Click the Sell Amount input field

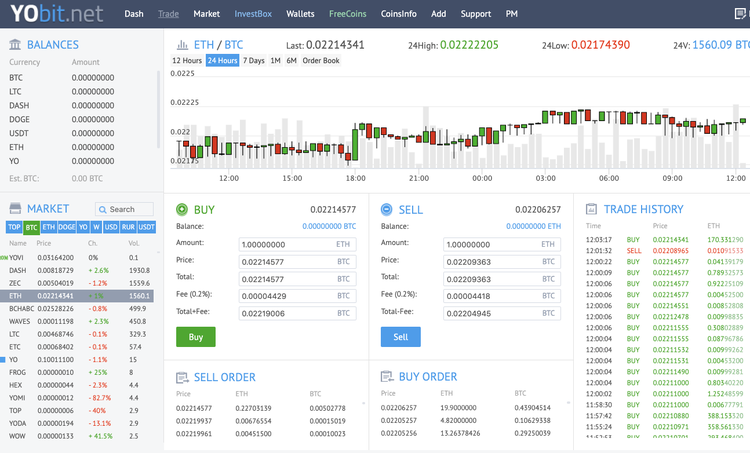tap(502, 244)
